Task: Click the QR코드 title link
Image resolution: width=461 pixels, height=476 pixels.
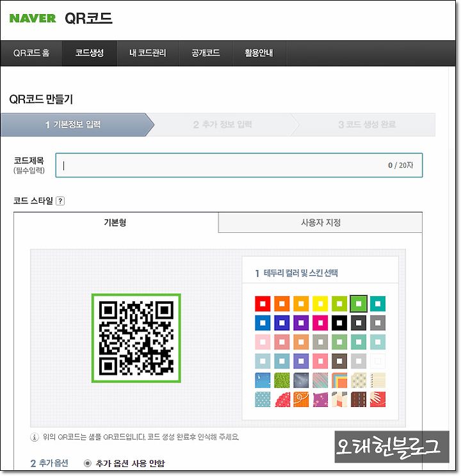Action: (88, 18)
